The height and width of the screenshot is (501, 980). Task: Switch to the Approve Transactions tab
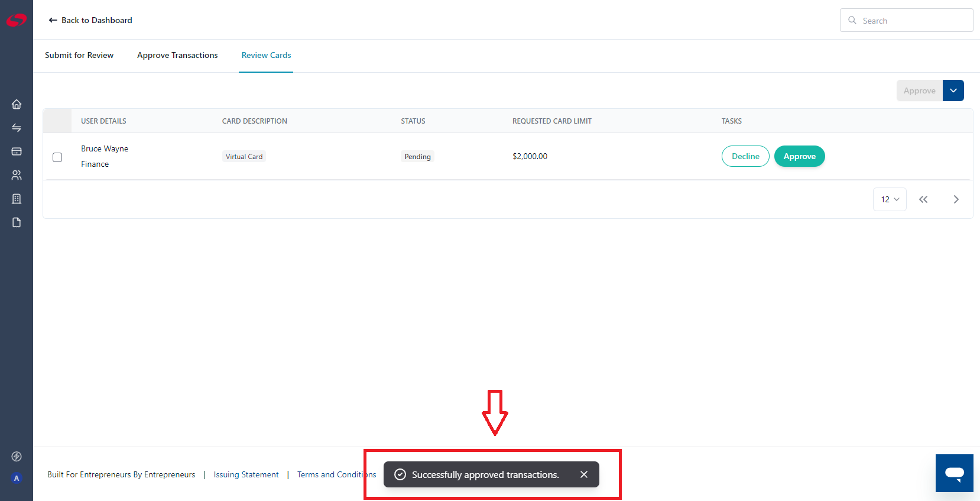tap(177, 55)
